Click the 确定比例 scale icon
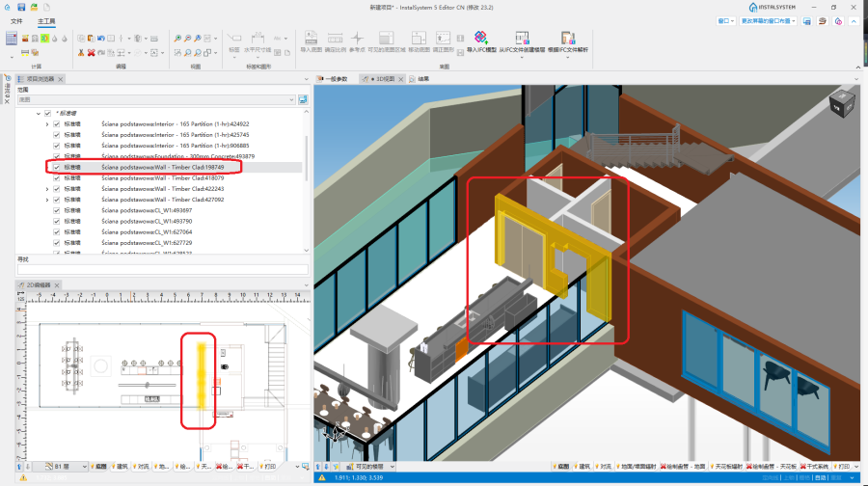Screen dimensions: 868x486 (335, 38)
